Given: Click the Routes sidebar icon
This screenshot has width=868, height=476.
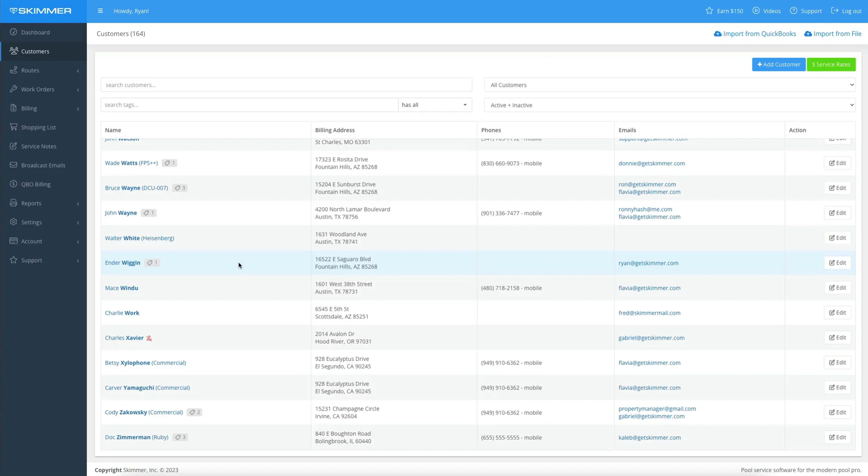Looking at the screenshot, I should 14,70.
